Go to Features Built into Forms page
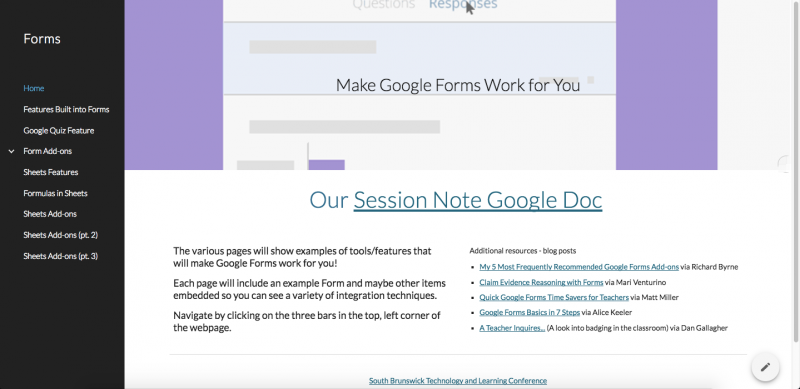The height and width of the screenshot is (389, 800). [66, 109]
